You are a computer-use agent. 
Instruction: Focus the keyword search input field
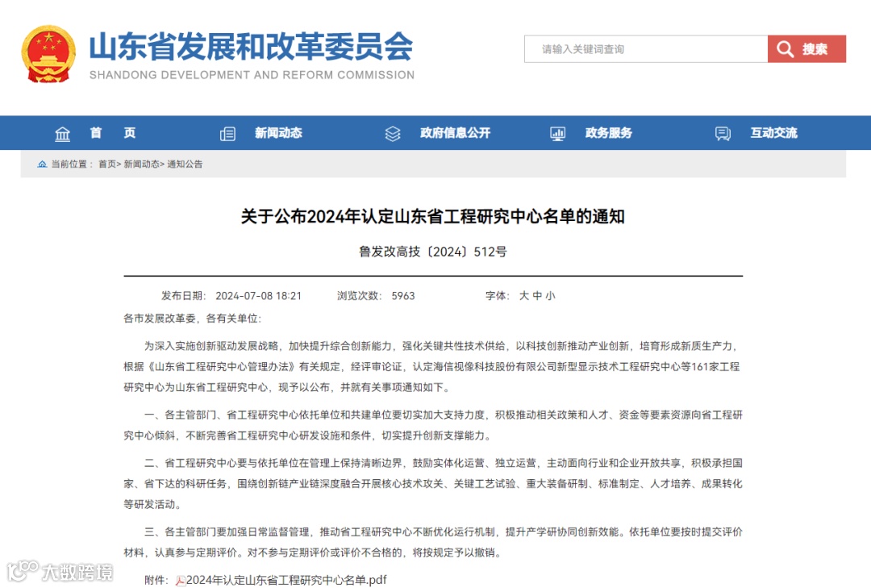tap(646, 49)
